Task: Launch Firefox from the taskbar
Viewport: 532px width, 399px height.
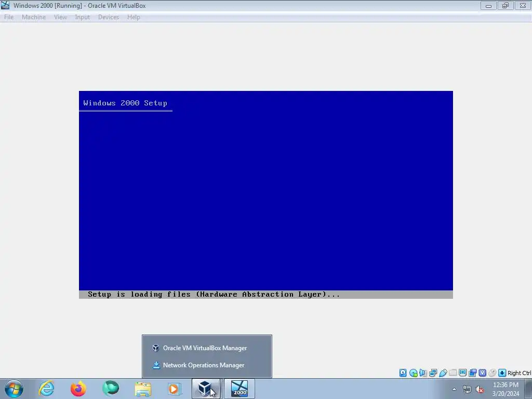Action: click(78, 389)
